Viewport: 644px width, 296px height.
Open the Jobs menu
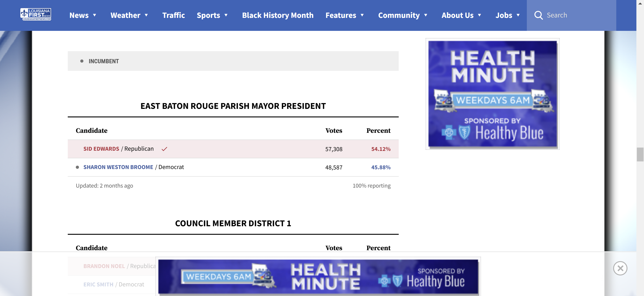click(504, 15)
